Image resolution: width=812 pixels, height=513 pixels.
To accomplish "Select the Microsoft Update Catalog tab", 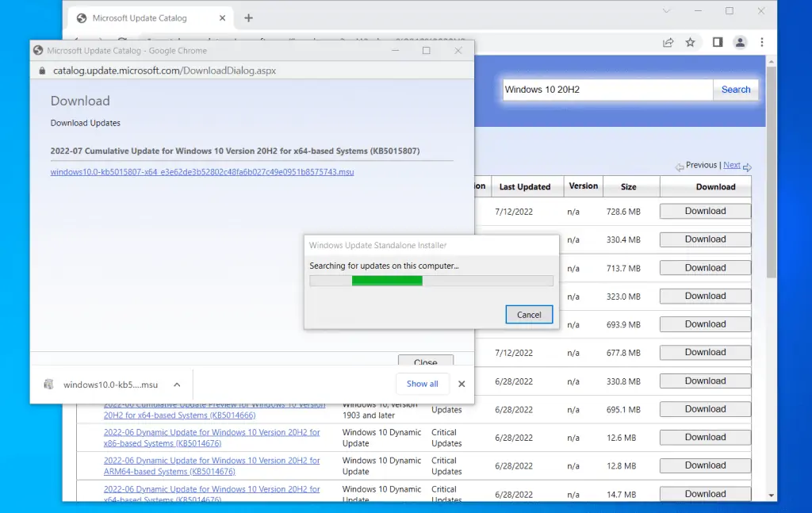I will [x=151, y=18].
